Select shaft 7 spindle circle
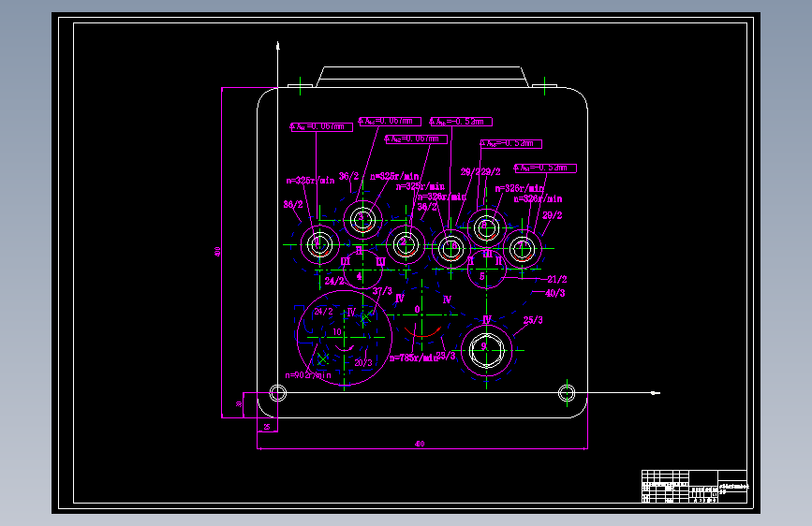812x526 pixels. pos(522,249)
